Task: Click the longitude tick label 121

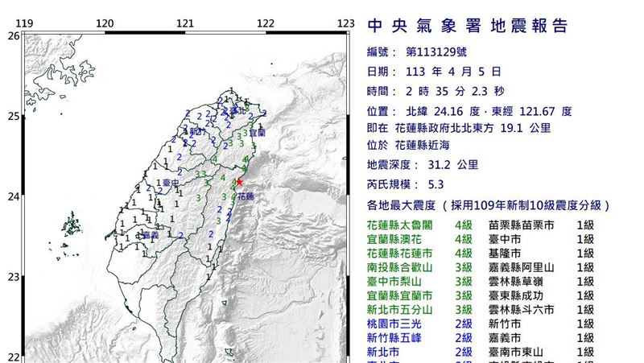Action: pos(185,23)
